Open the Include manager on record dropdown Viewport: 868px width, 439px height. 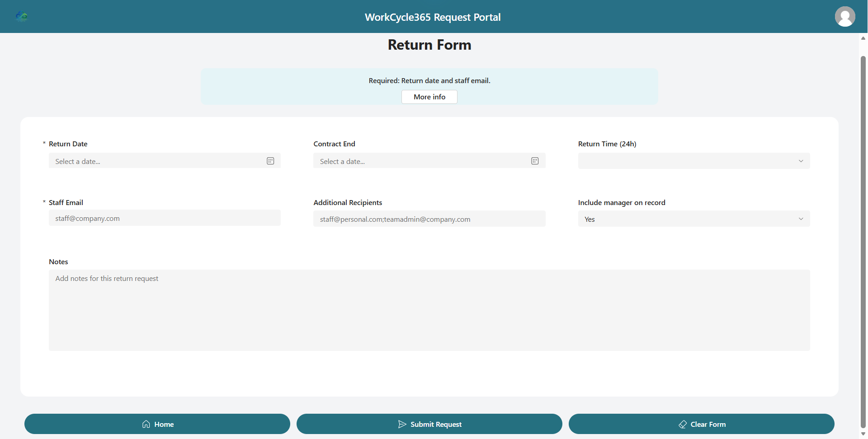point(694,219)
